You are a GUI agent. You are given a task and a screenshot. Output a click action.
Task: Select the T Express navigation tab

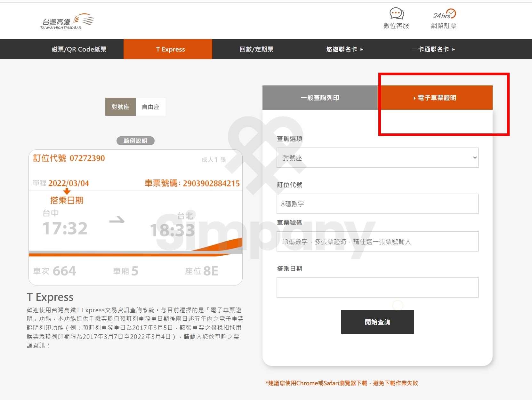click(171, 49)
